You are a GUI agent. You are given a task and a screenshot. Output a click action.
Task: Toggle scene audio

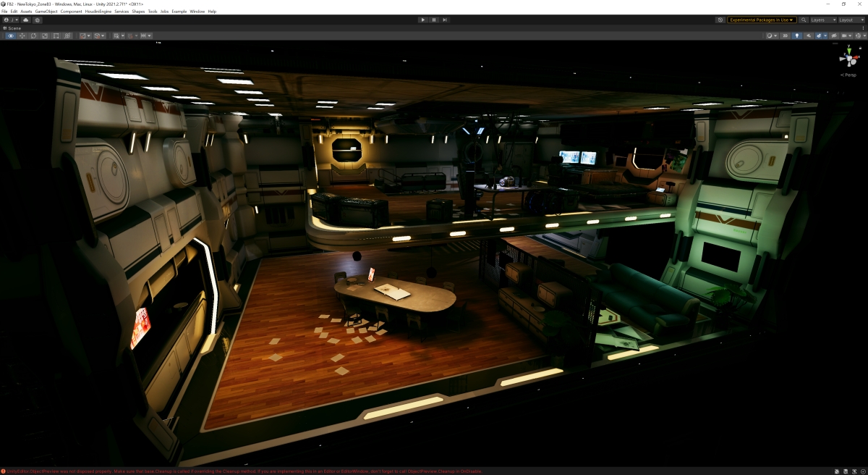[x=809, y=35]
